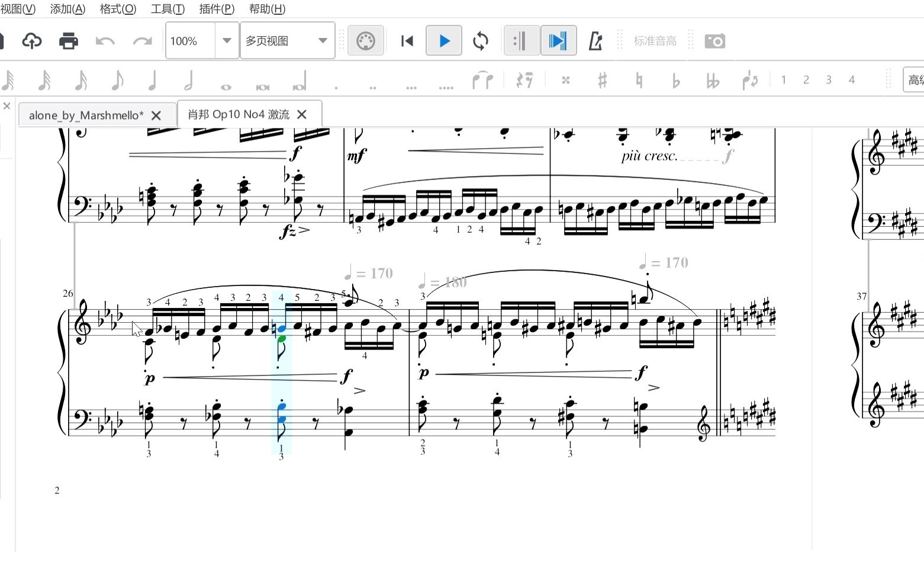Click measure number 37 on next page
This screenshot has width=924, height=578.
(x=861, y=296)
